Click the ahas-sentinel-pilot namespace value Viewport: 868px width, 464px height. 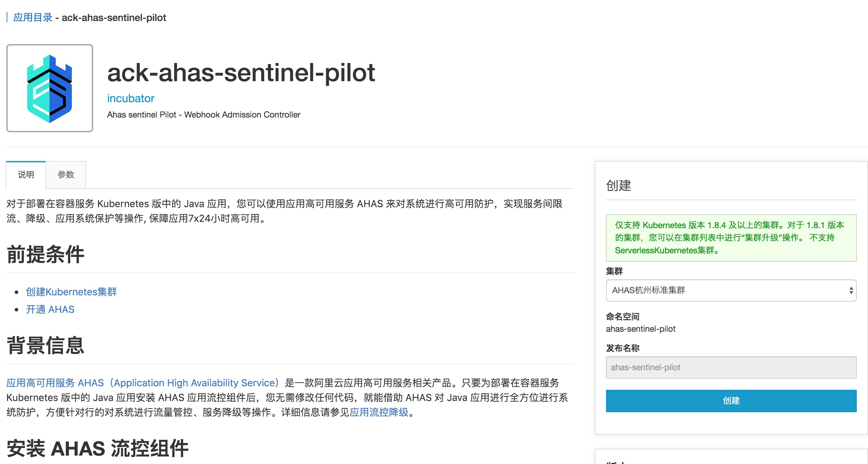click(x=641, y=329)
